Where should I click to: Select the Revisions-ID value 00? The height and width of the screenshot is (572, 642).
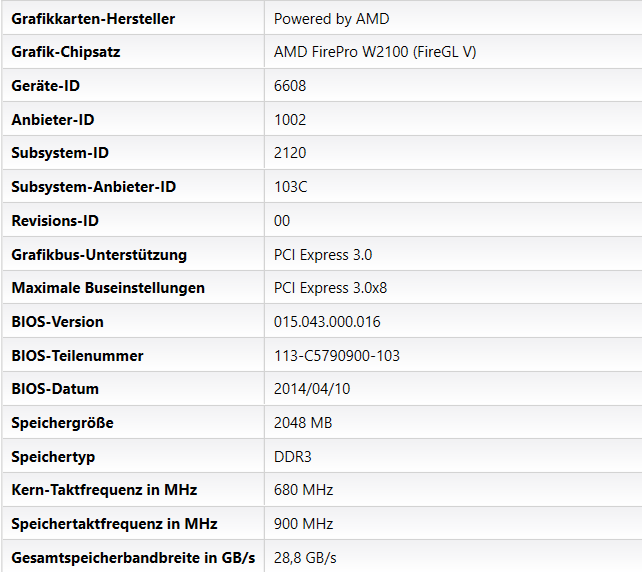[x=282, y=221]
